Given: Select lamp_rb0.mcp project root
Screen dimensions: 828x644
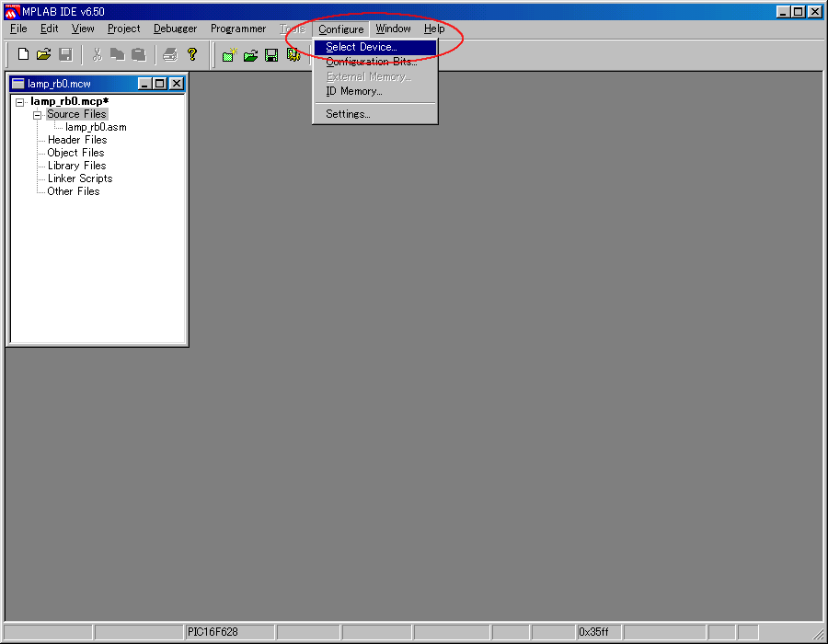Looking at the screenshot, I should click(69, 101).
